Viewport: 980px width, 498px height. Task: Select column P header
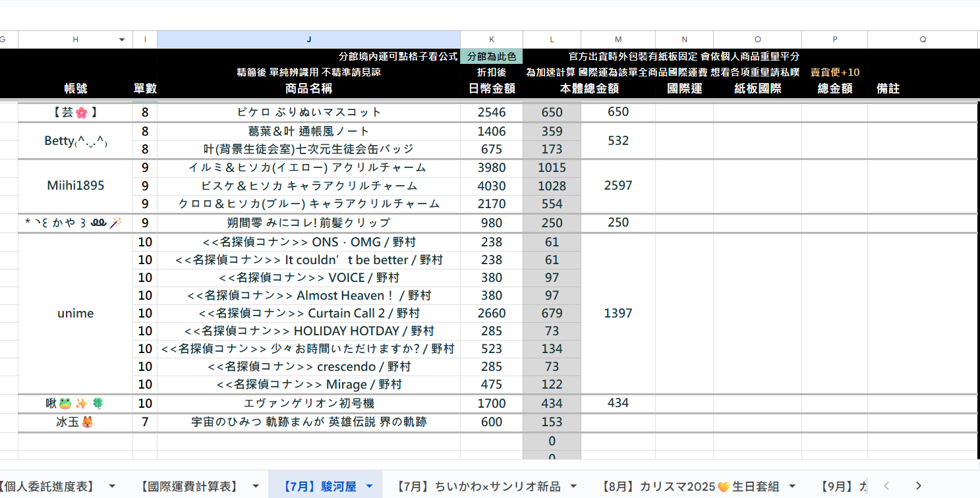click(x=834, y=40)
